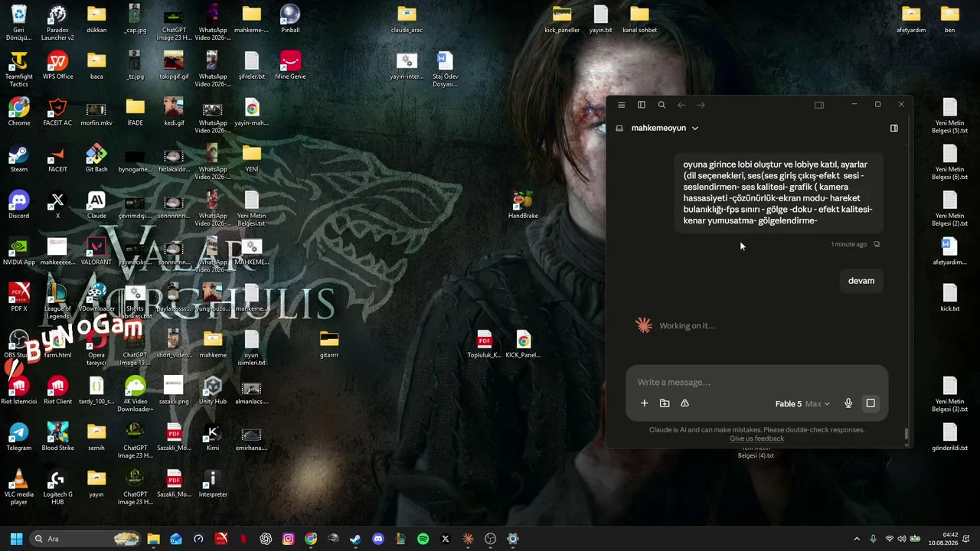Go back using the Claude back arrow
Image resolution: width=980 pixels, height=551 pixels.
(x=681, y=105)
